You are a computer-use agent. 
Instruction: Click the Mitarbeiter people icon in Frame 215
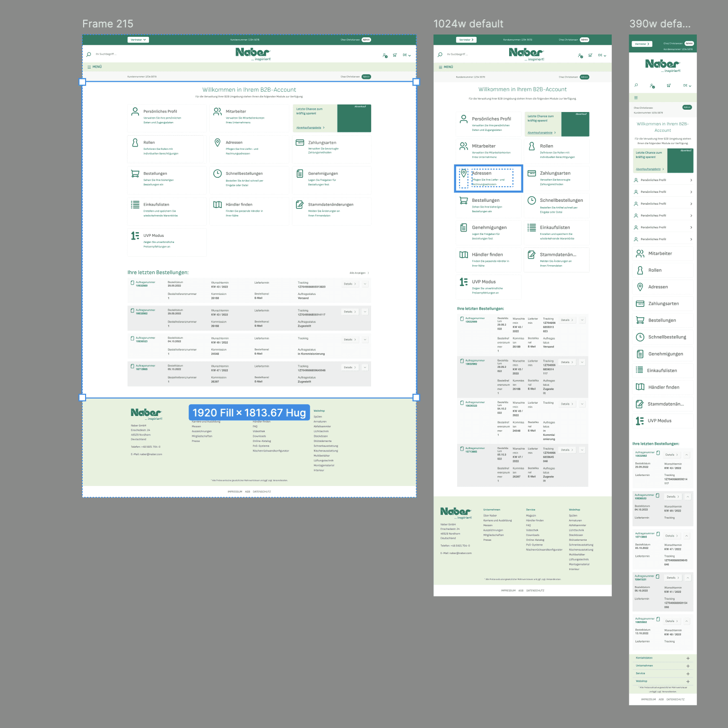pos(217,112)
